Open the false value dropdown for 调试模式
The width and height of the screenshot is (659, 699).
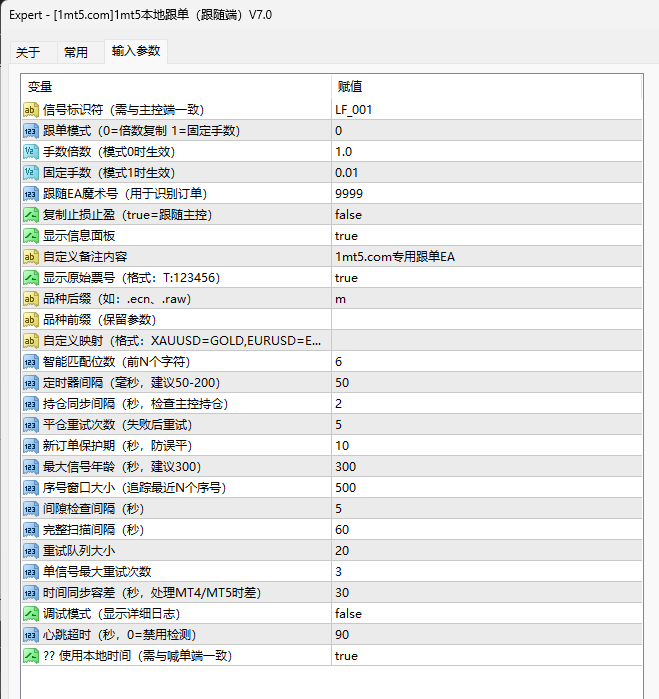tap(348, 614)
